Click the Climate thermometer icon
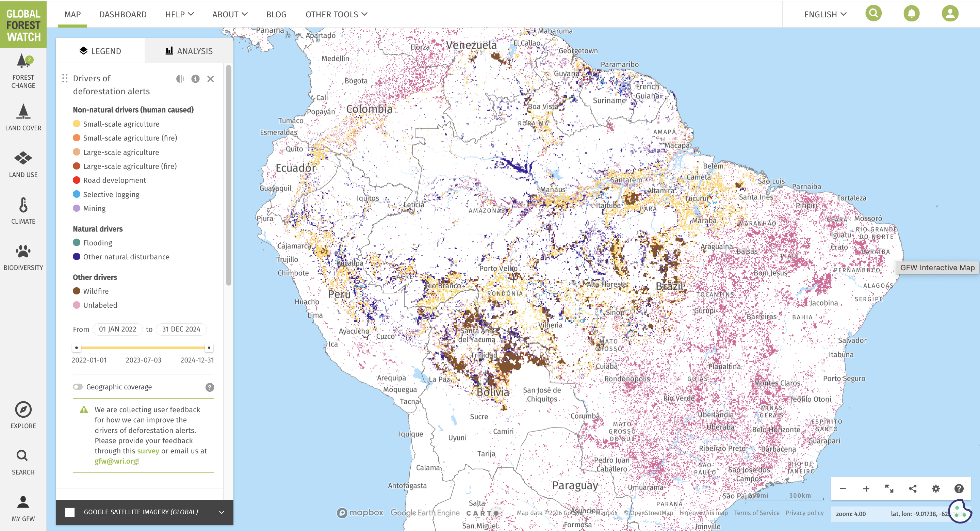 click(x=23, y=210)
